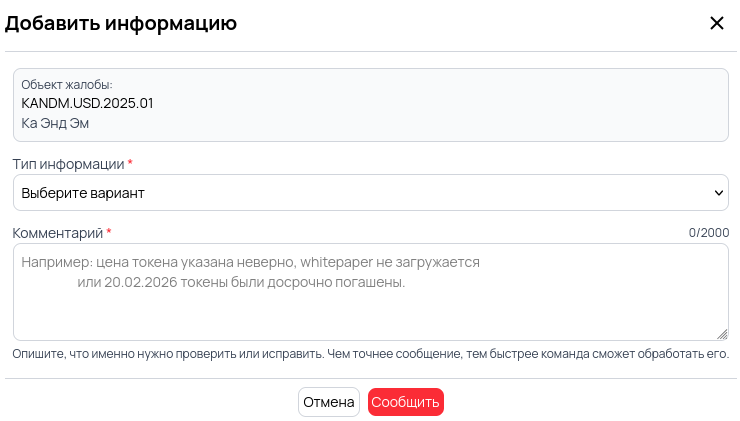Focus the Комментарий text area
This screenshot has width=740, height=421.
(x=370, y=310)
